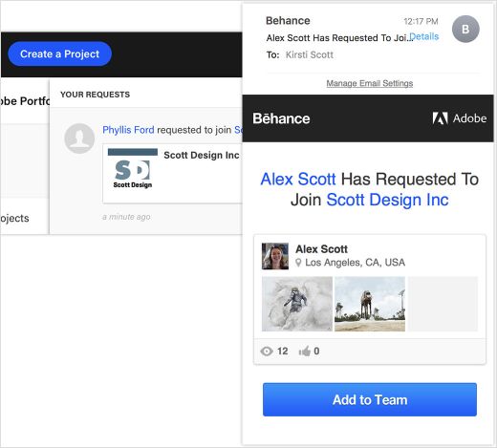
Task: Click the 'a minute ago' timestamp
Action: click(126, 217)
